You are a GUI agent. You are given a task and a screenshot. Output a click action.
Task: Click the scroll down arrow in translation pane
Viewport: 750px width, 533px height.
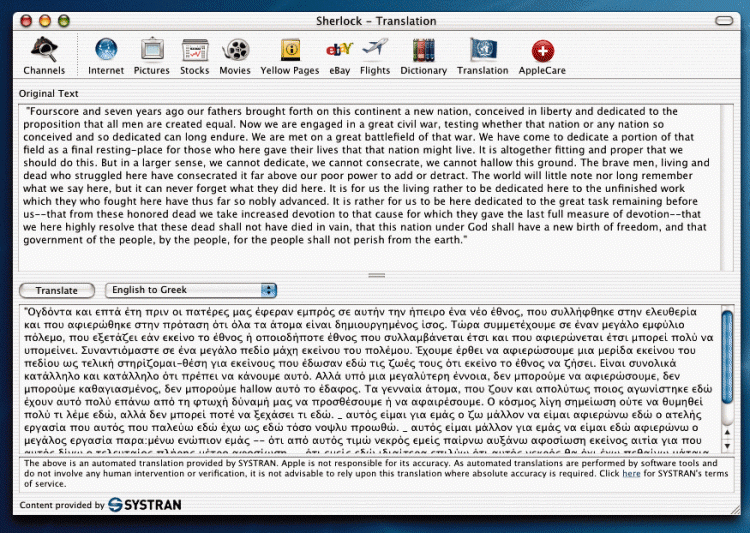[x=728, y=446]
